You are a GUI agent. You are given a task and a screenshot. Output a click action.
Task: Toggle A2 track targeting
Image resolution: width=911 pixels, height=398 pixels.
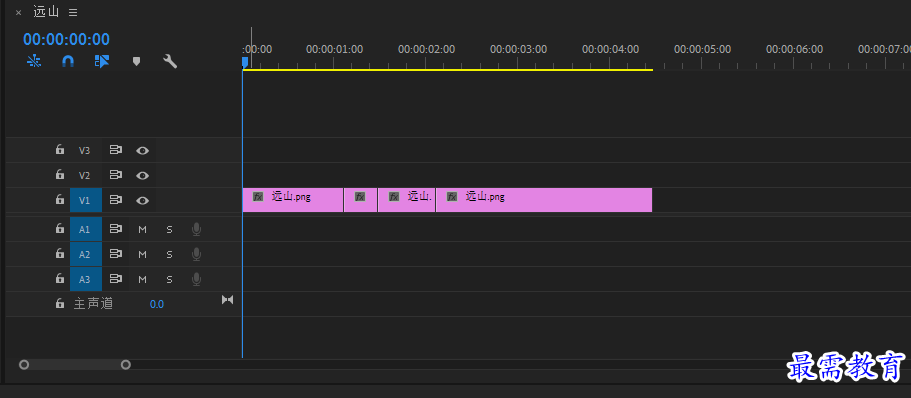pos(85,254)
